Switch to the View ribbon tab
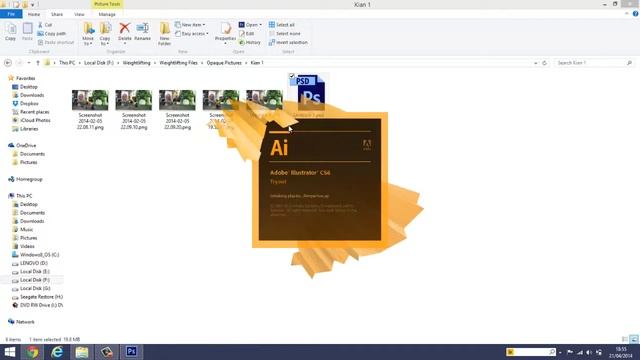This screenshot has height=360, width=640. 79,14
